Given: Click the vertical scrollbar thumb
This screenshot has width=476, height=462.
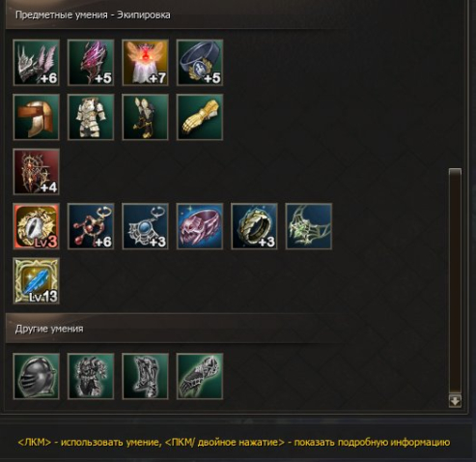Looking at the screenshot, I should coord(455,280).
